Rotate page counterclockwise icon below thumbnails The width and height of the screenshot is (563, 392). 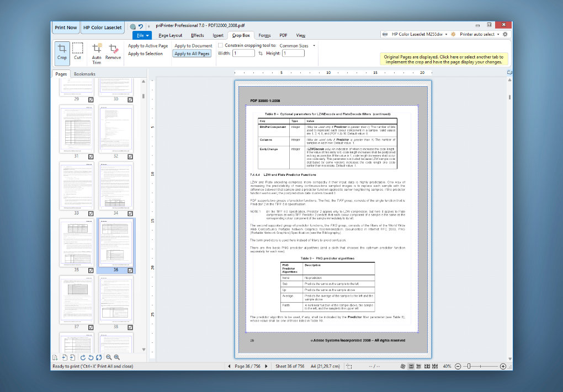click(x=91, y=357)
